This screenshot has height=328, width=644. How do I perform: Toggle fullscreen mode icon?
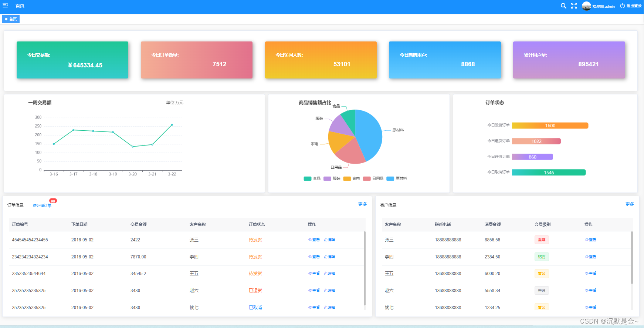click(x=574, y=6)
